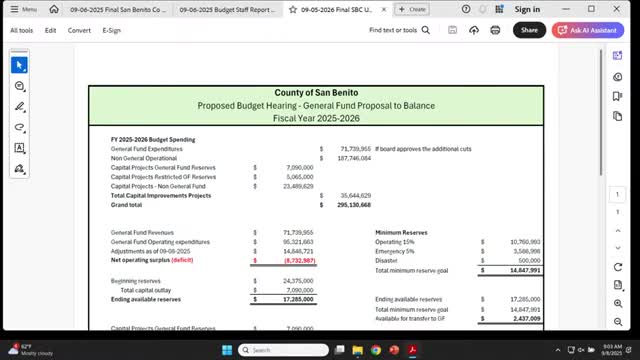This screenshot has height=360, width=640.
Task: Star the 09-05-2026 Final SBC document
Action: click(293, 9)
